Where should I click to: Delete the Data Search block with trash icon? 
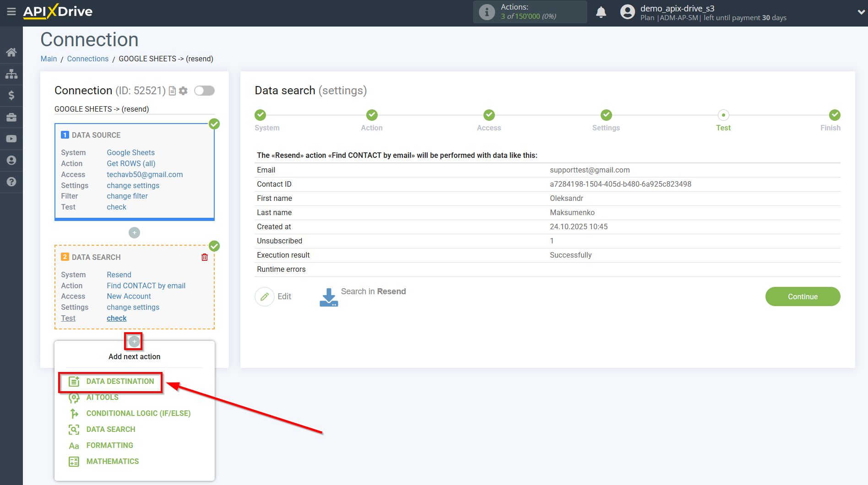(x=205, y=257)
